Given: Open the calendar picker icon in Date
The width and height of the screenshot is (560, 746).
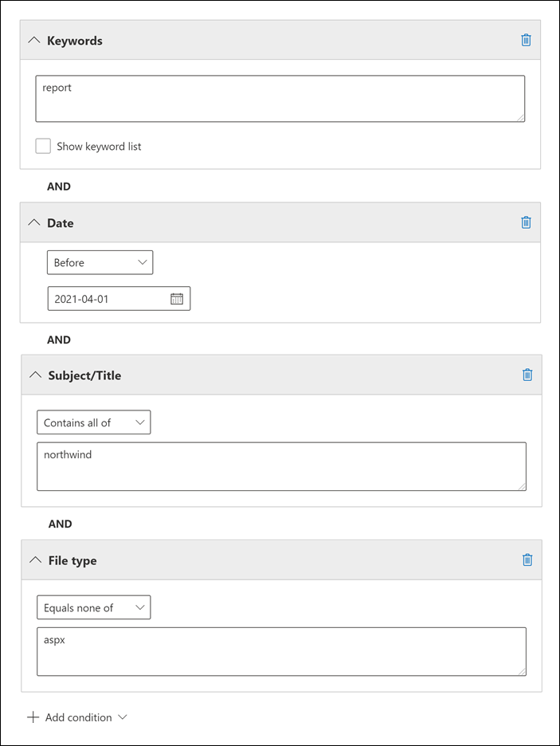Looking at the screenshot, I should point(177,299).
